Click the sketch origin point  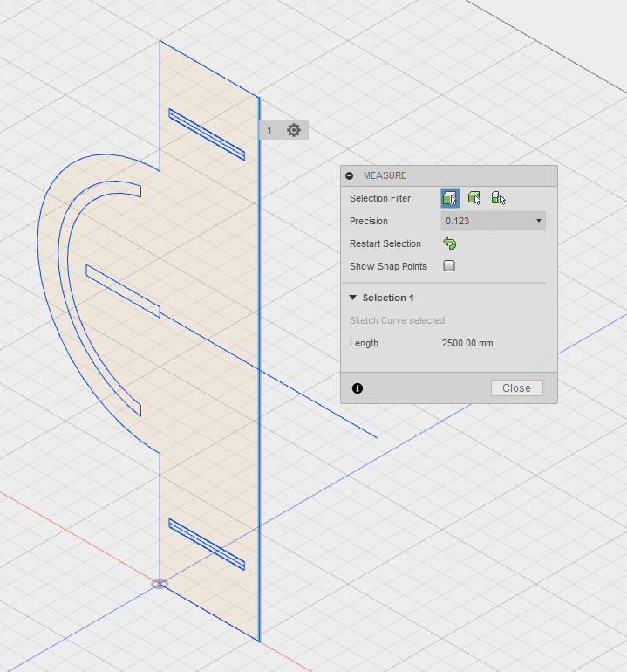160,584
